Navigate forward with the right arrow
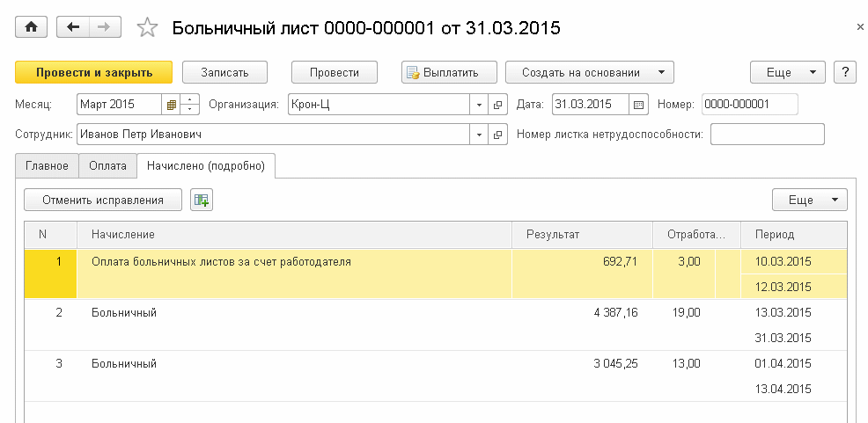 (x=105, y=27)
